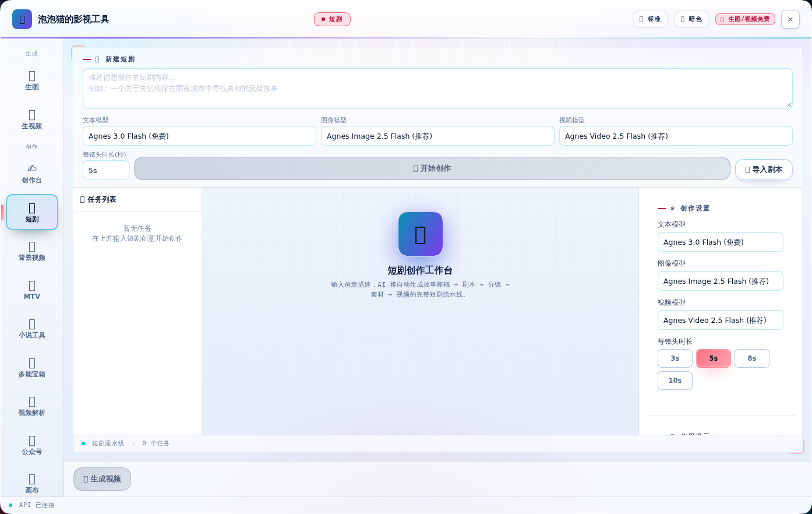Click the 短剧 tag in header

pos(332,19)
